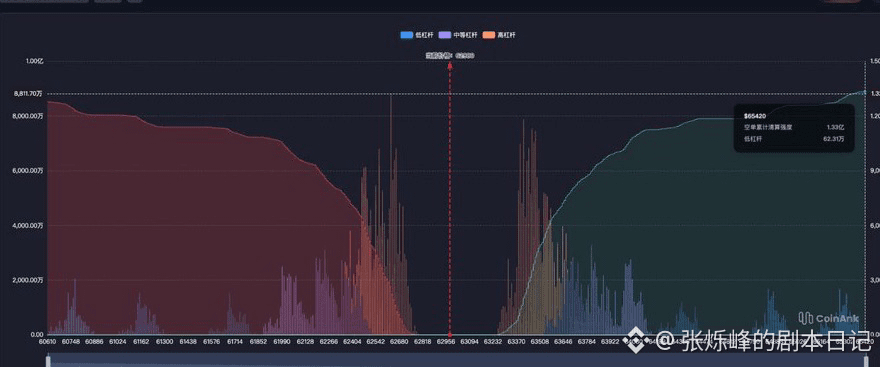
Task: Click the y-axis label 1.00亿
Action: (x=34, y=61)
